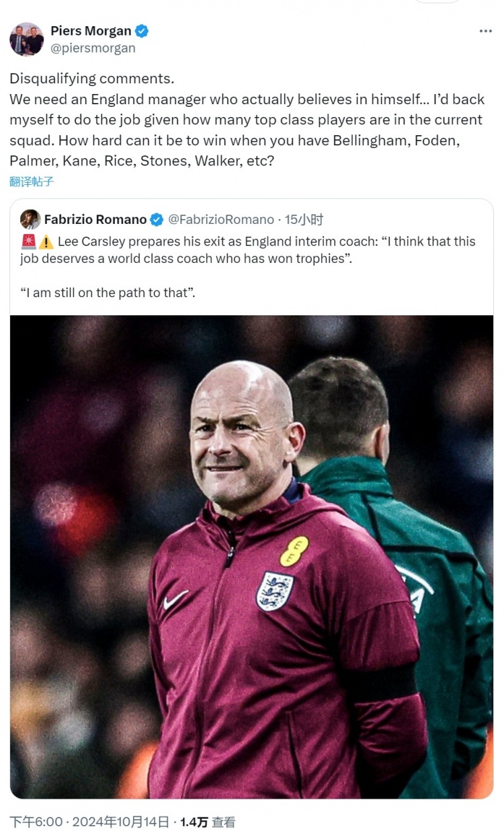Click Piers Morgan's blue verified badge
504x831 pixels.
tap(142, 31)
